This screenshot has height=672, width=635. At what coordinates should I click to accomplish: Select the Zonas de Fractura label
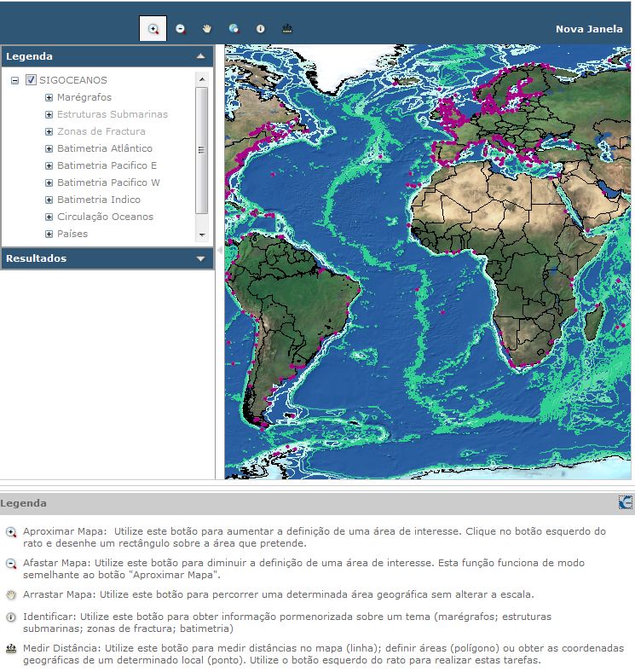click(101, 131)
